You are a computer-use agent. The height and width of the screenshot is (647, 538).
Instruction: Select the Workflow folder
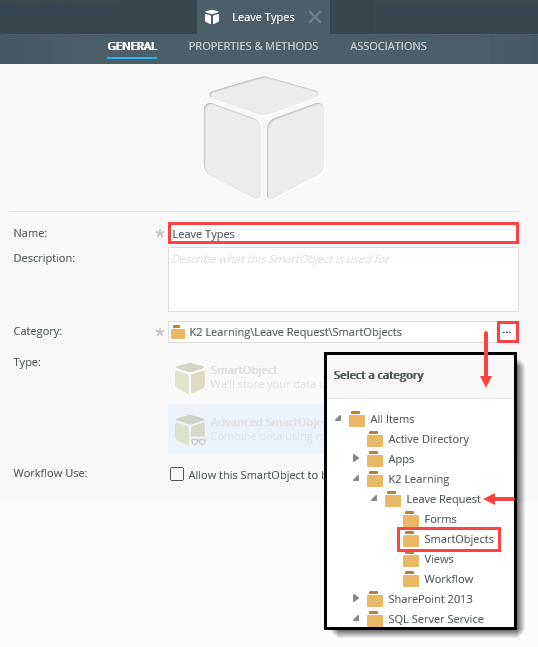pos(448,579)
